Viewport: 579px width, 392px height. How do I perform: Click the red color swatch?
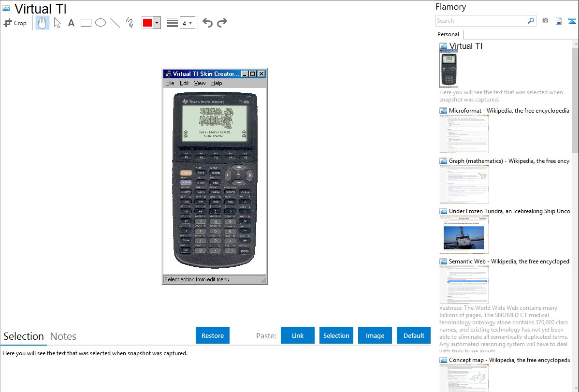(147, 23)
